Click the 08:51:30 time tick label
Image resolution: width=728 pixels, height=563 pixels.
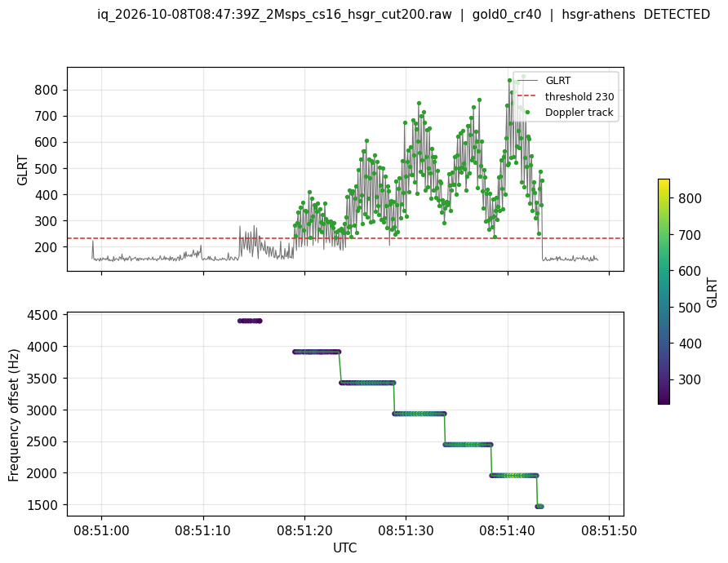click(x=406, y=530)
